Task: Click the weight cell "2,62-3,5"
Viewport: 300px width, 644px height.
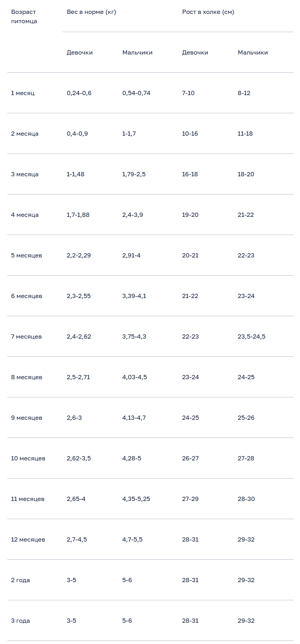Action: 79,458
